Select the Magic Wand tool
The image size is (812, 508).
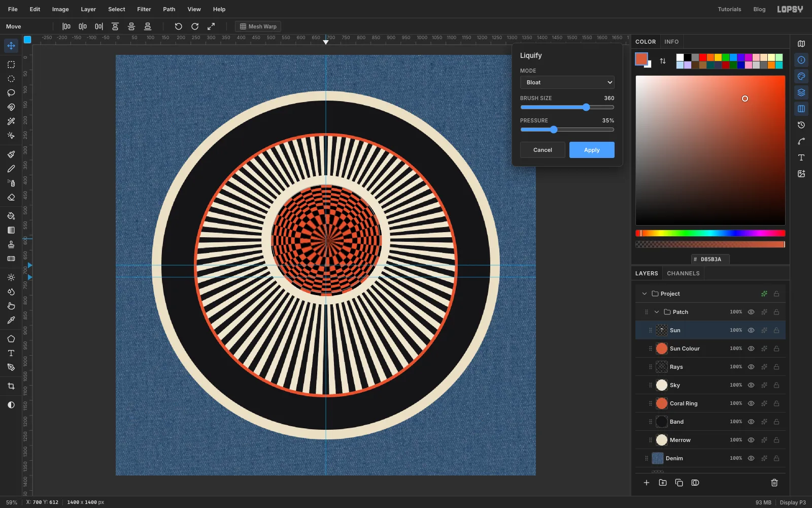pyautogui.click(x=11, y=121)
